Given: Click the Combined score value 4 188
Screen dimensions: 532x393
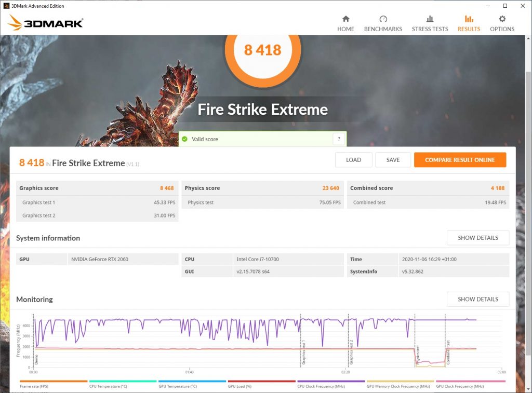Looking at the screenshot, I should click(x=498, y=188).
